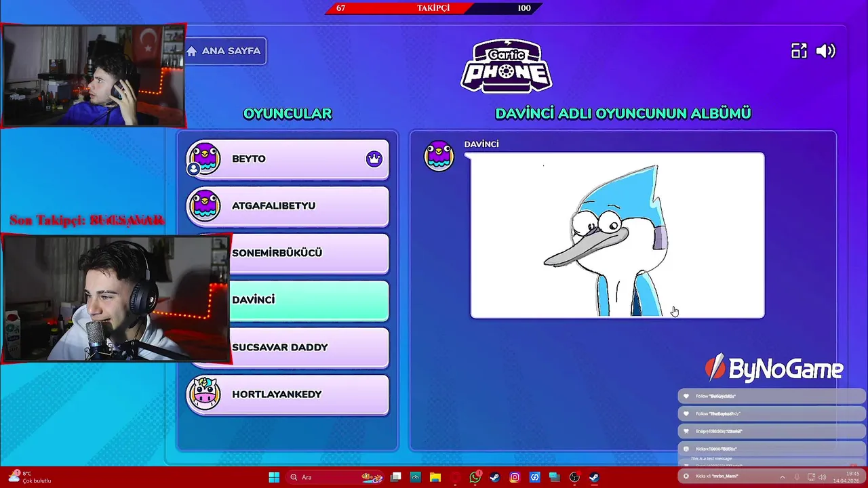The height and width of the screenshot is (488, 868).
Task: Open the clock showing 19:45
Action: pyautogui.click(x=846, y=477)
